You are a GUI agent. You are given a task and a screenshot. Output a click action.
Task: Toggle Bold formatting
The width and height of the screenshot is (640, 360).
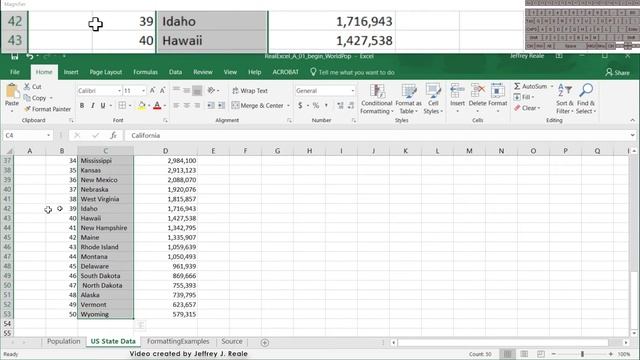coord(82,106)
